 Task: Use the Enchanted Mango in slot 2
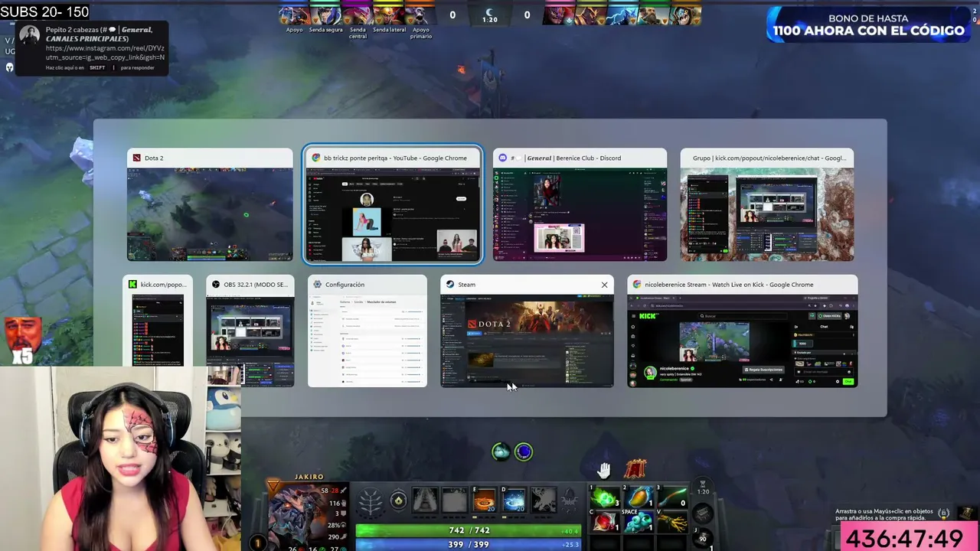coord(639,498)
